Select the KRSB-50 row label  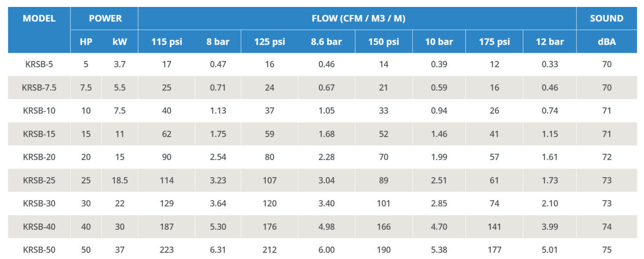click(39, 250)
